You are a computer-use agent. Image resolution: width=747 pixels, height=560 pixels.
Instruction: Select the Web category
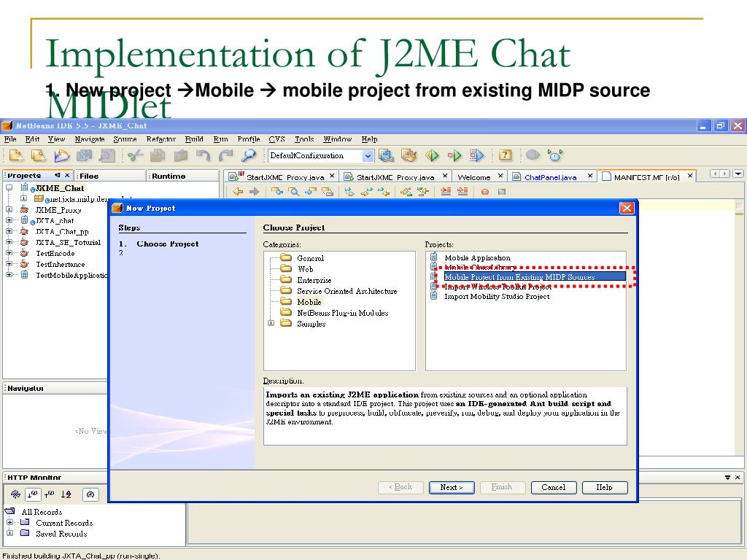[305, 269]
